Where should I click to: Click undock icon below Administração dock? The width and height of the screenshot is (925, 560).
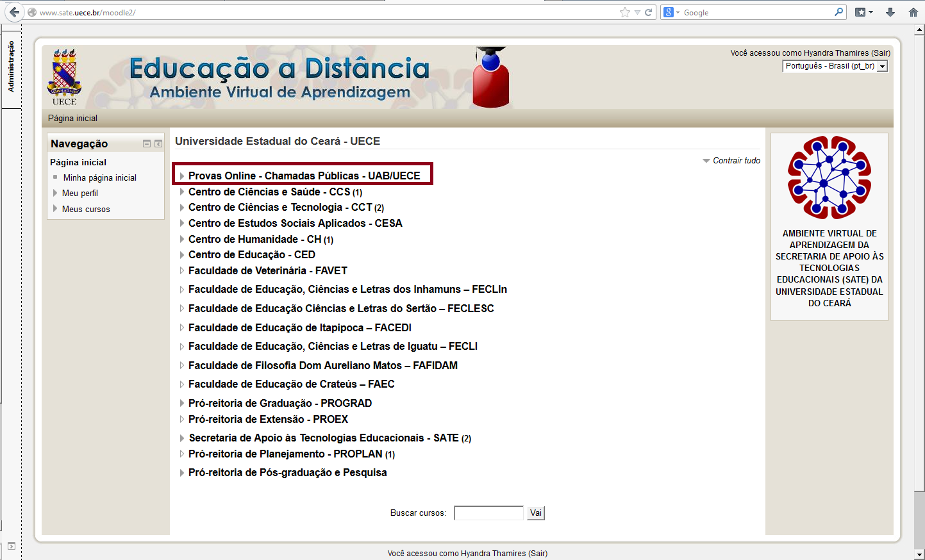tap(11, 546)
